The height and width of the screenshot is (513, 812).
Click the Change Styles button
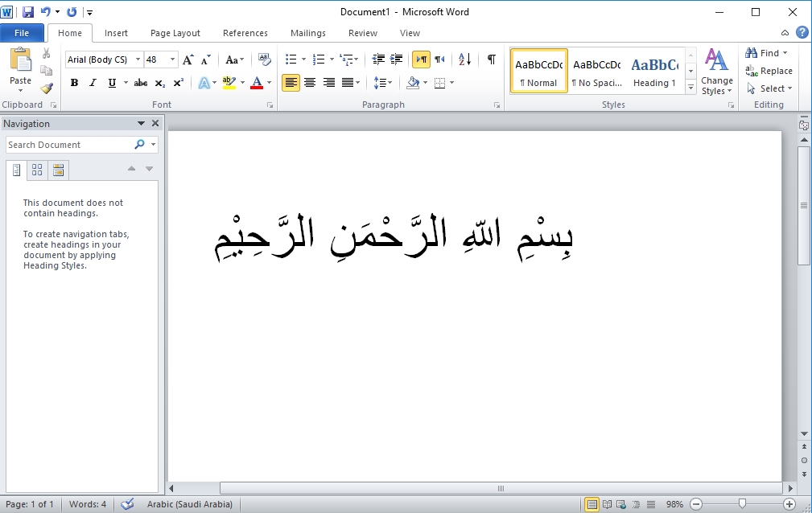(716, 72)
